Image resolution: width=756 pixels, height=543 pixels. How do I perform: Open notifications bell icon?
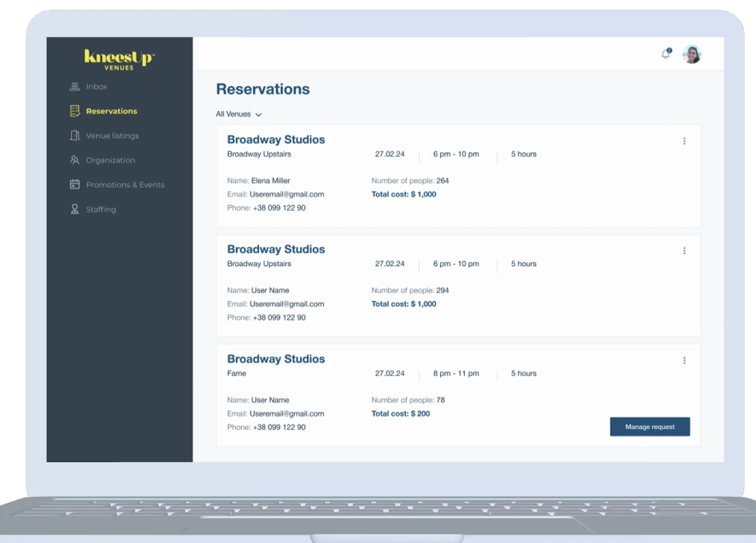click(666, 54)
